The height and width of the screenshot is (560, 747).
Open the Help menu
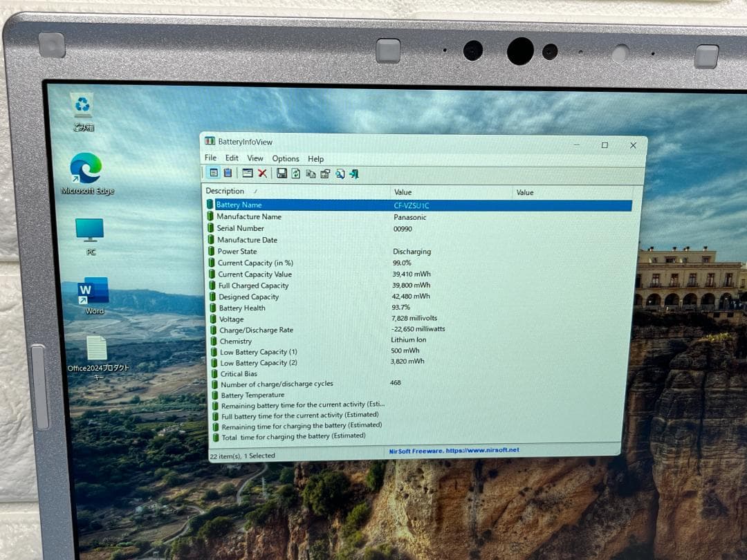(x=315, y=159)
